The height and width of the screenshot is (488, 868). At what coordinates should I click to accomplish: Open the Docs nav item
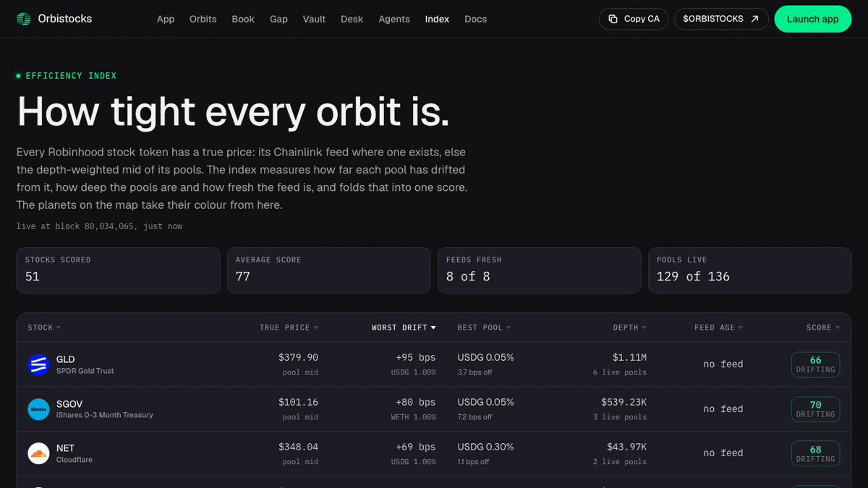click(475, 19)
